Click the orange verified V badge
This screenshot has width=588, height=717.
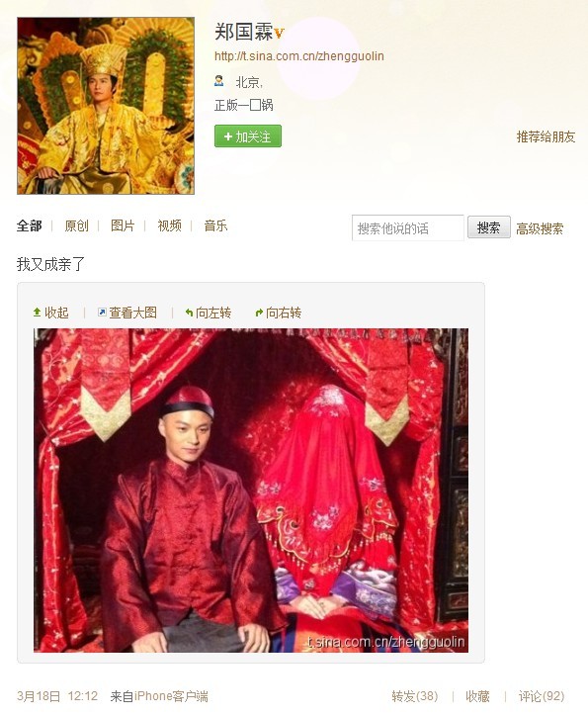(x=279, y=33)
